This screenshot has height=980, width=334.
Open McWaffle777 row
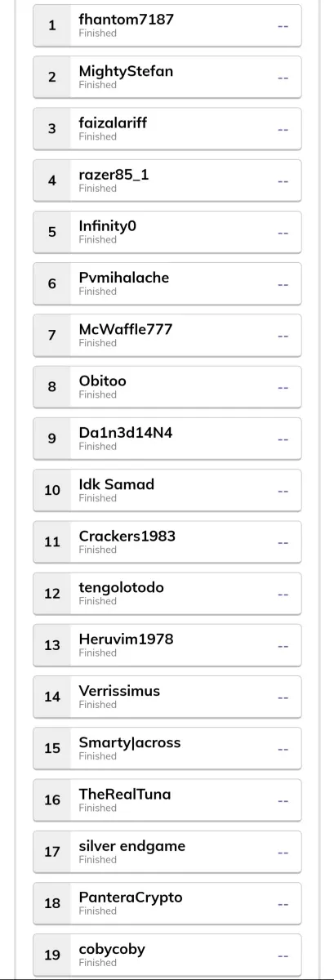click(167, 335)
